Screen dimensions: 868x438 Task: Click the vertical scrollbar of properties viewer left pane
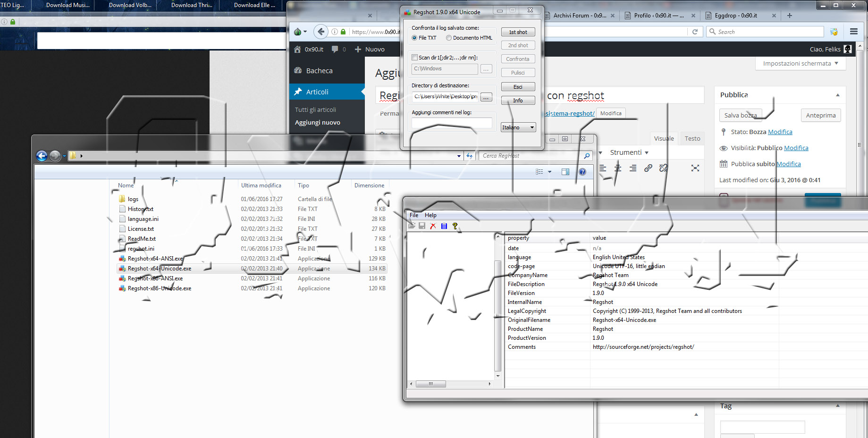pos(497,306)
